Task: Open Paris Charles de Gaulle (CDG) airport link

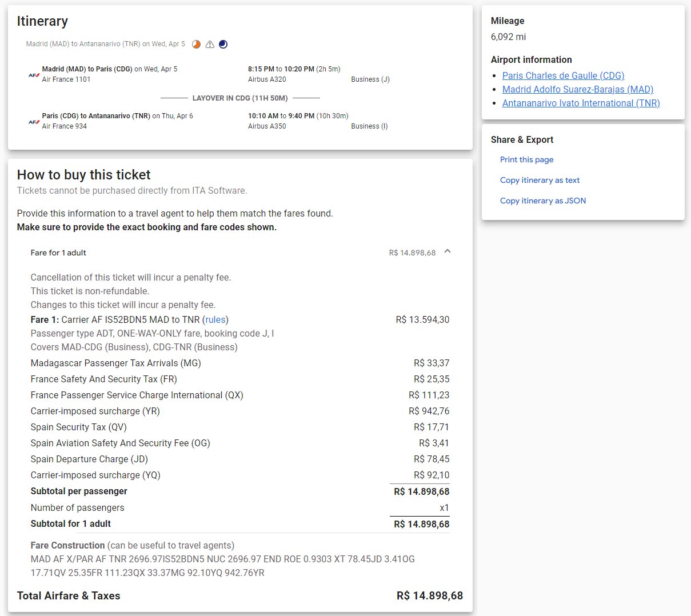Action: coord(563,75)
